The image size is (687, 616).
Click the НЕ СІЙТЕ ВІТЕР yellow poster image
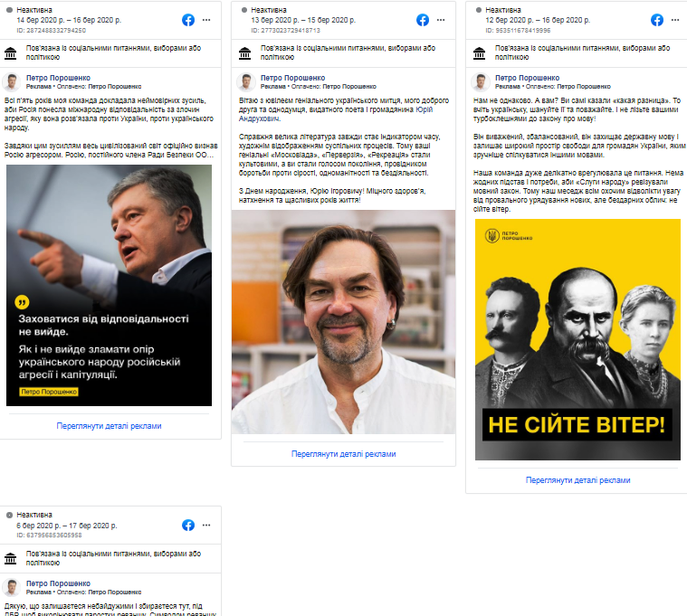point(577,340)
